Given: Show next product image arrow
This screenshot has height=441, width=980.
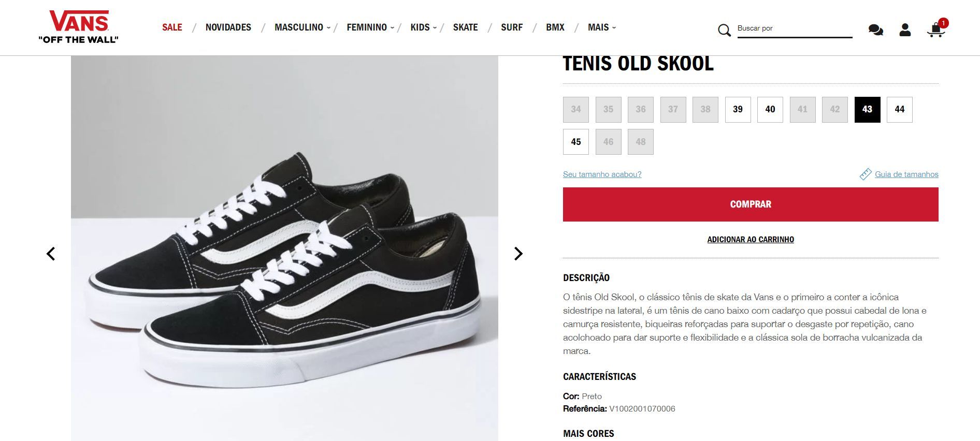Looking at the screenshot, I should [518, 254].
